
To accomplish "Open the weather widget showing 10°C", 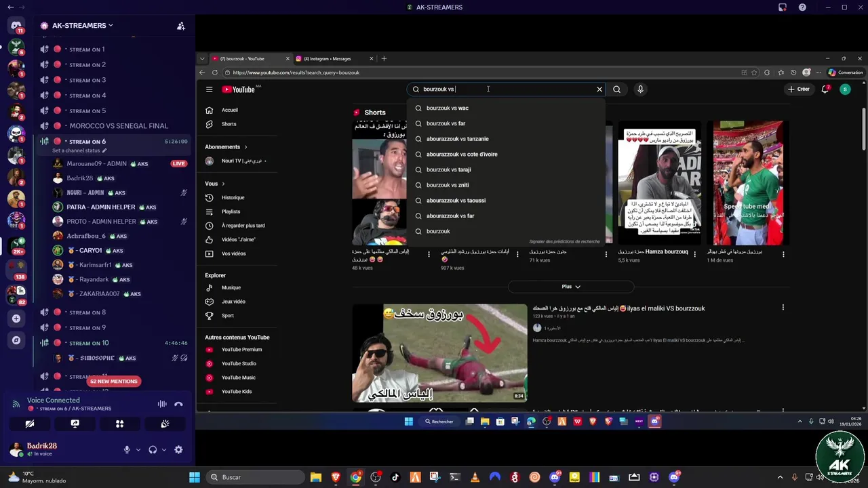I will click(x=37, y=477).
